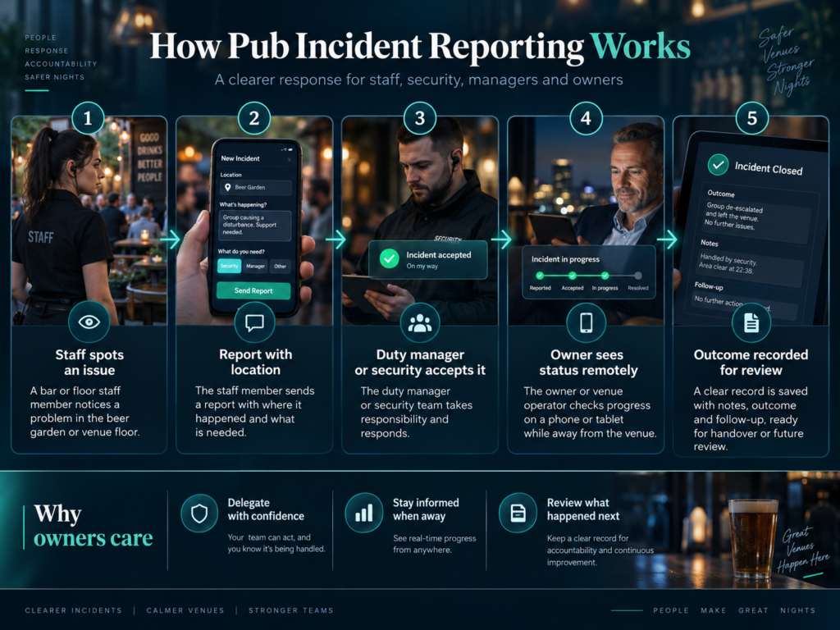Click the Incident in progress label
The width and height of the screenshot is (840, 630).
pyautogui.click(x=565, y=259)
